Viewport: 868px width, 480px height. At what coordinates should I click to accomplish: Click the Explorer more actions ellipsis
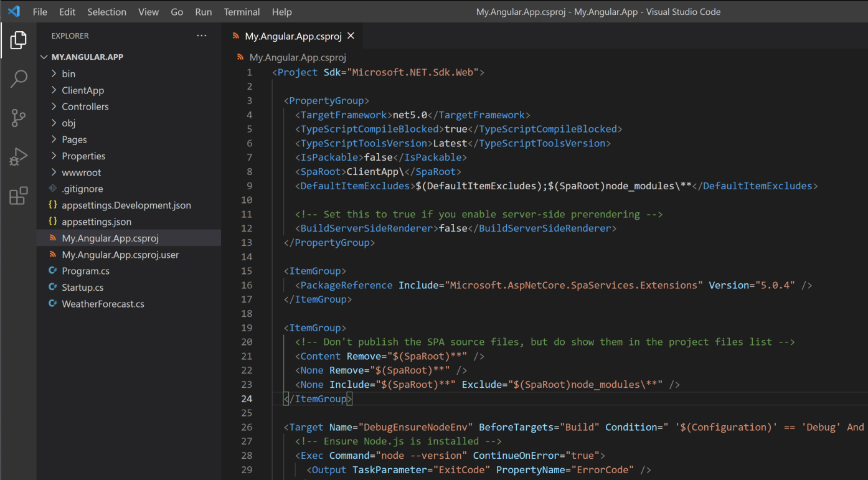point(201,36)
